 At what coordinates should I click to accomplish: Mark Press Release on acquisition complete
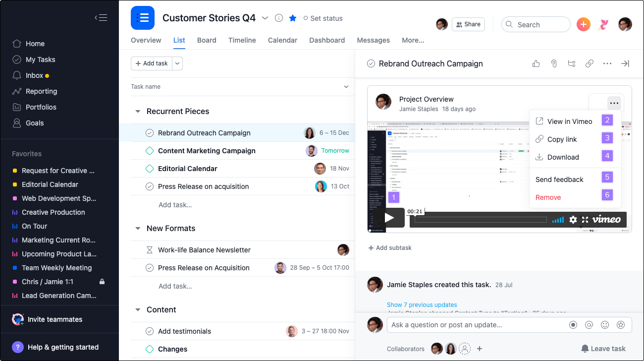[150, 186]
